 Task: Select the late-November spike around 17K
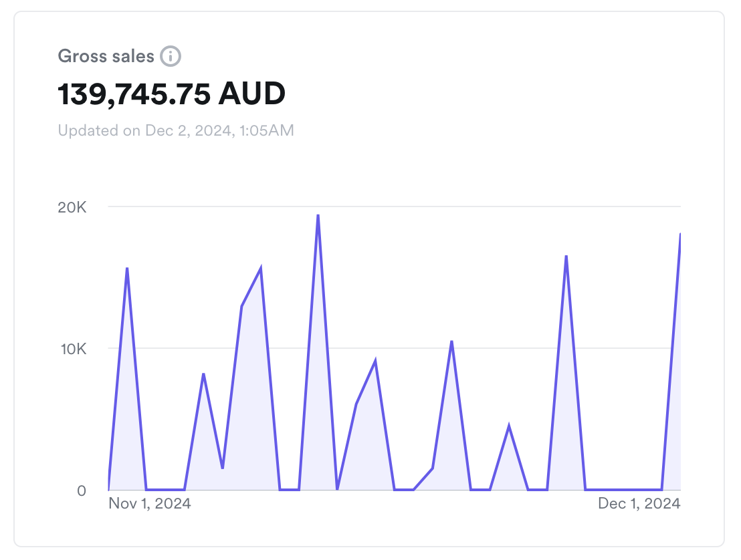pyautogui.click(x=566, y=256)
